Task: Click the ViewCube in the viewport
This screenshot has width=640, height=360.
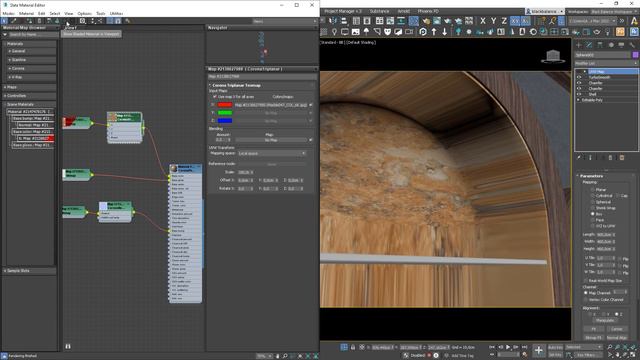Action: tap(553, 56)
